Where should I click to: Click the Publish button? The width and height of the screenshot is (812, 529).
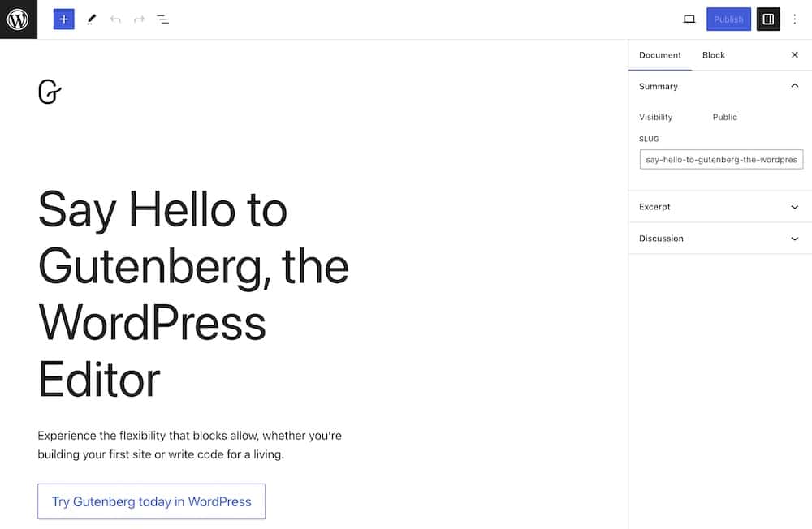pos(728,19)
